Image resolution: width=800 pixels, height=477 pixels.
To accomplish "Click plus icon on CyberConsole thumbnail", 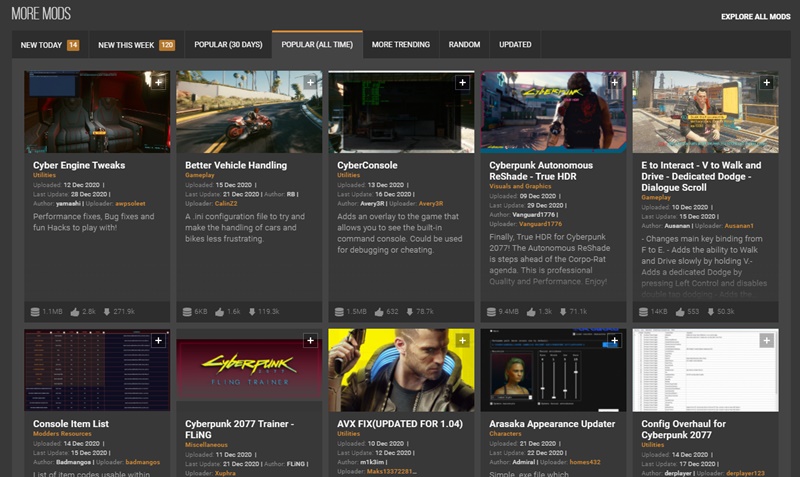I will pyautogui.click(x=462, y=82).
